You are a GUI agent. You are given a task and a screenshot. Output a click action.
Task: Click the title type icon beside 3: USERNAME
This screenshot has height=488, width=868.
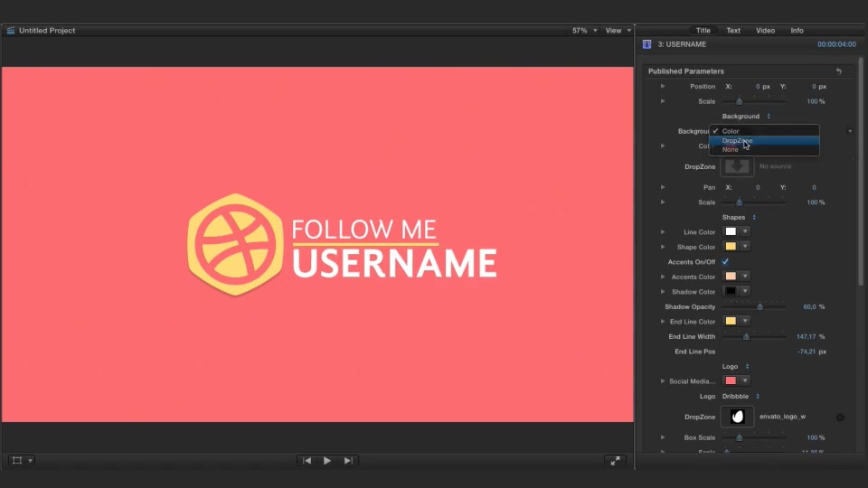[646, 44]
